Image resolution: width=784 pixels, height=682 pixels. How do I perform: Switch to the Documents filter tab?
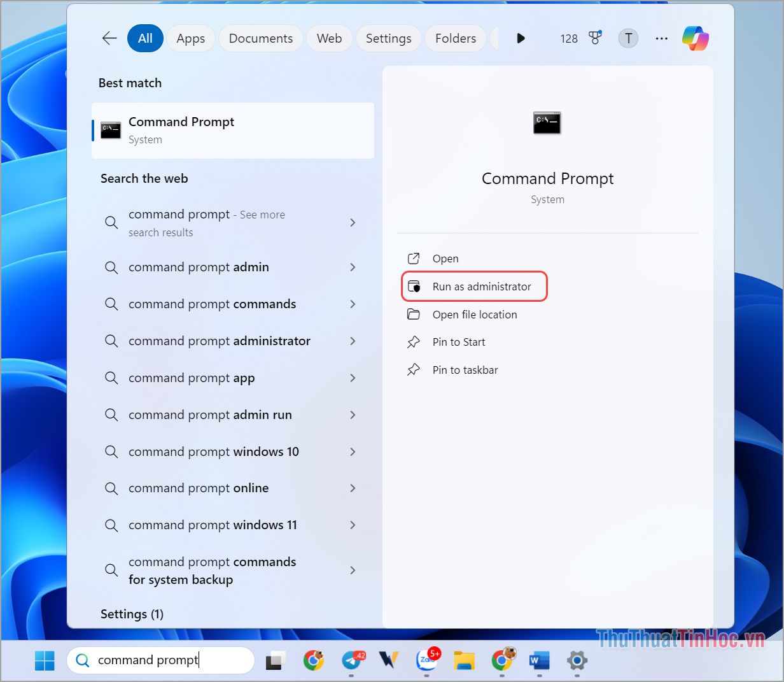pos(260,38)
